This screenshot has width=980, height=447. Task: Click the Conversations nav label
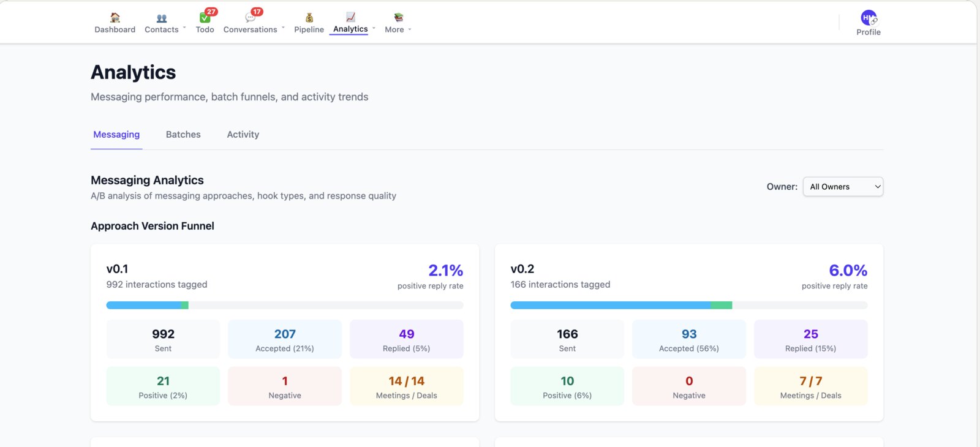coord(250,29)
